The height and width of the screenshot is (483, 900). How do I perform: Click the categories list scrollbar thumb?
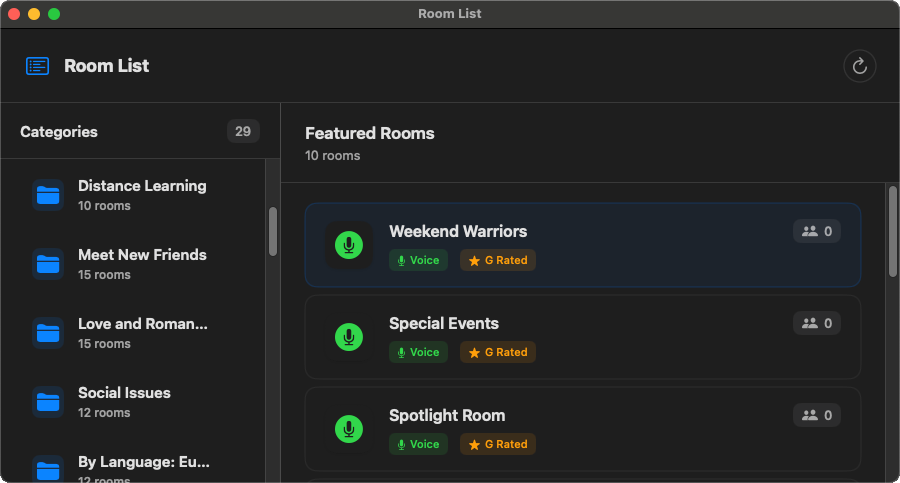[x=273, y=231]
